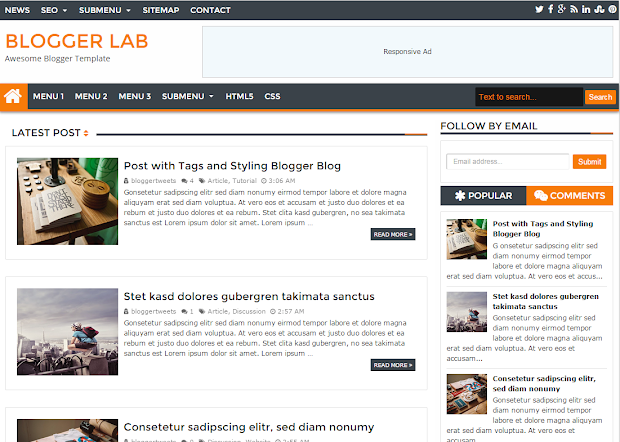Image resolution: width=620 pixels, height=442 pixels.
Task: Open main post title Consetetur sadipscing elitr
Action: (x=249, y=427)
